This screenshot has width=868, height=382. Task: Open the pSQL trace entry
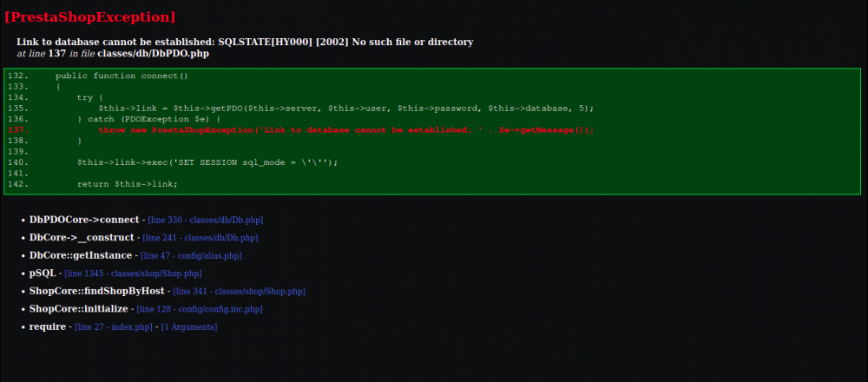[x=43, y=273]
